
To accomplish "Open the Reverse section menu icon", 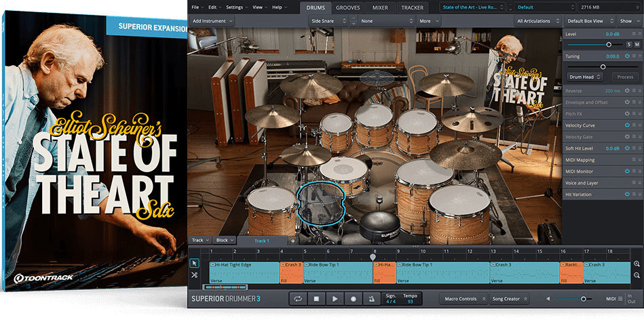I will (x=634, y=90).
